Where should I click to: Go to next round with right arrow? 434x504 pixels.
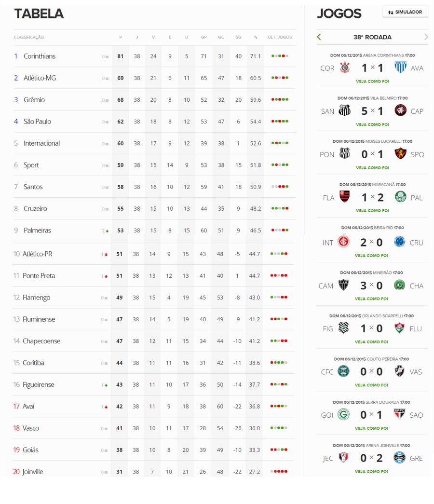pyautogui.click(x=426, y=37)
